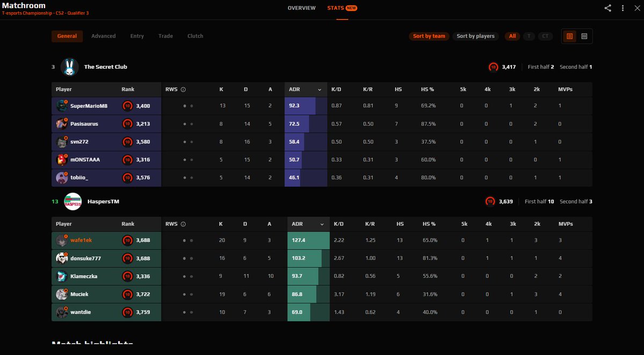Screen dimensions: 644x355
Task: Select the All sides filter
Action: tap(513, 36)
